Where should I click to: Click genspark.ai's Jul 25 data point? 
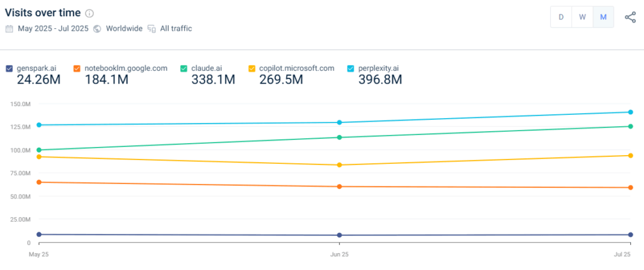point(630,235)
